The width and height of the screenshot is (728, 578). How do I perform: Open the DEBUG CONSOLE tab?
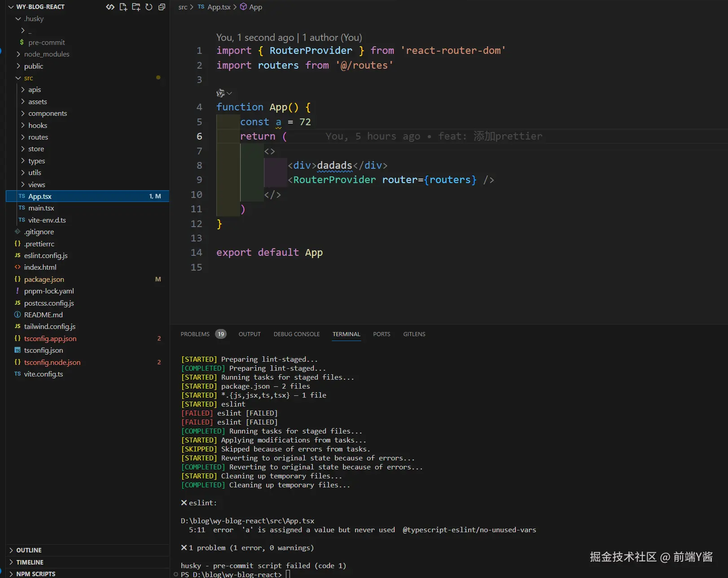coord(297,334)
